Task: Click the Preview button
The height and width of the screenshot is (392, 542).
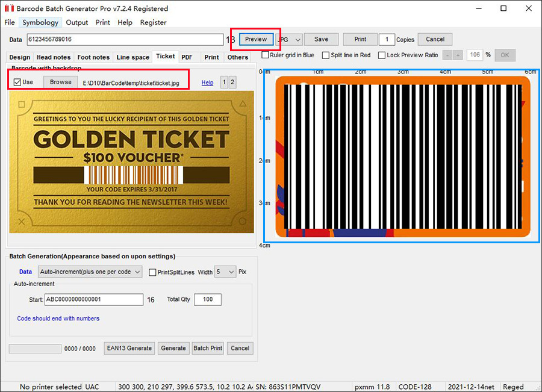Action: pos(256,39)
